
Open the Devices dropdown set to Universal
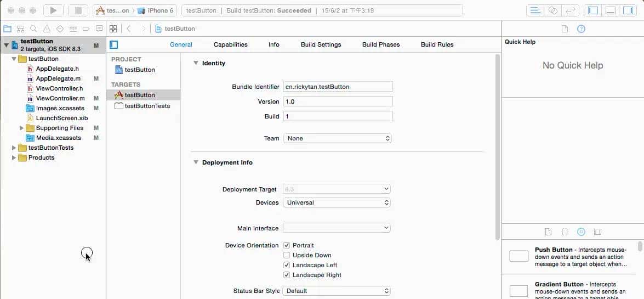[x=337, y=202]
